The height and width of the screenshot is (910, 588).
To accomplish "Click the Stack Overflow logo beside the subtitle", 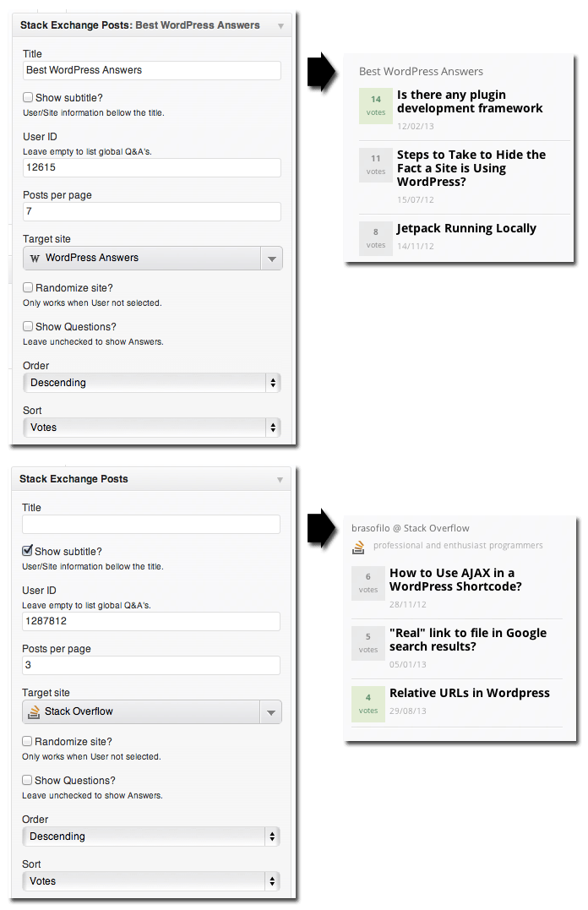I will coord(359,547).
